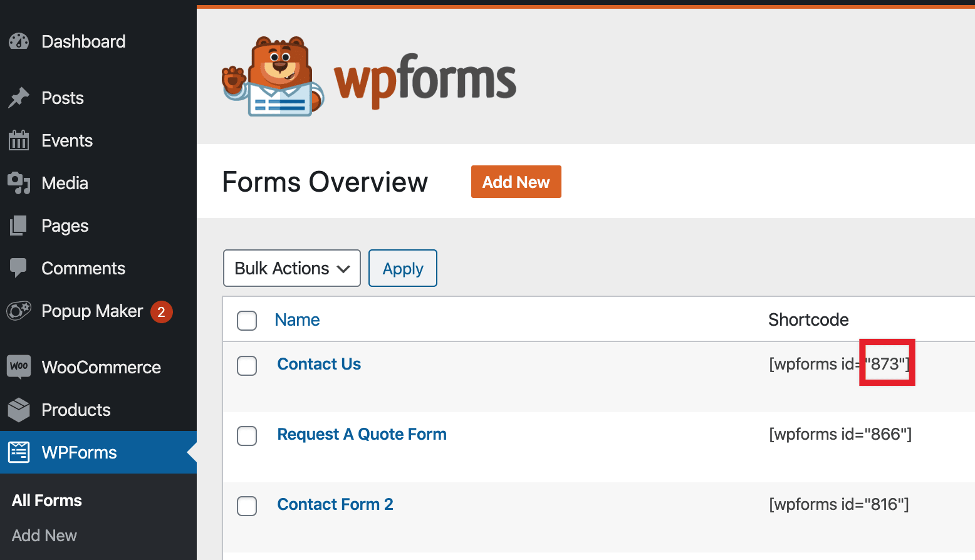Click the orange Add New button
The image size is (975, 560).
pos(516,182)
